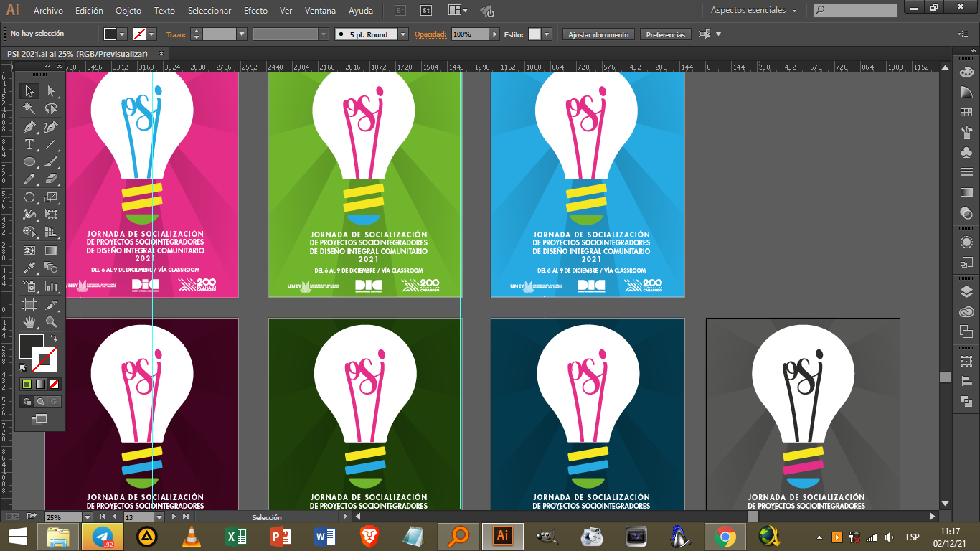The image size is (980, 551).
Task: Open the Aspectos esenciales workspace dropdown
Action: 754,11
